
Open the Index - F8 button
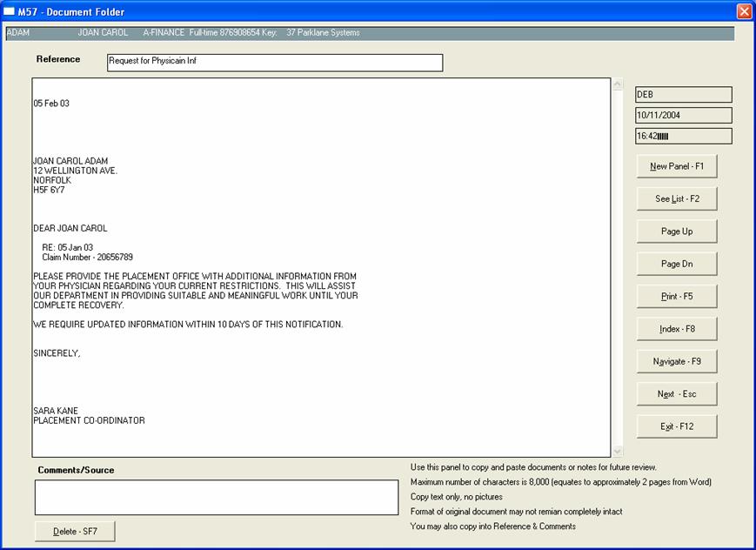pos(677,329)
